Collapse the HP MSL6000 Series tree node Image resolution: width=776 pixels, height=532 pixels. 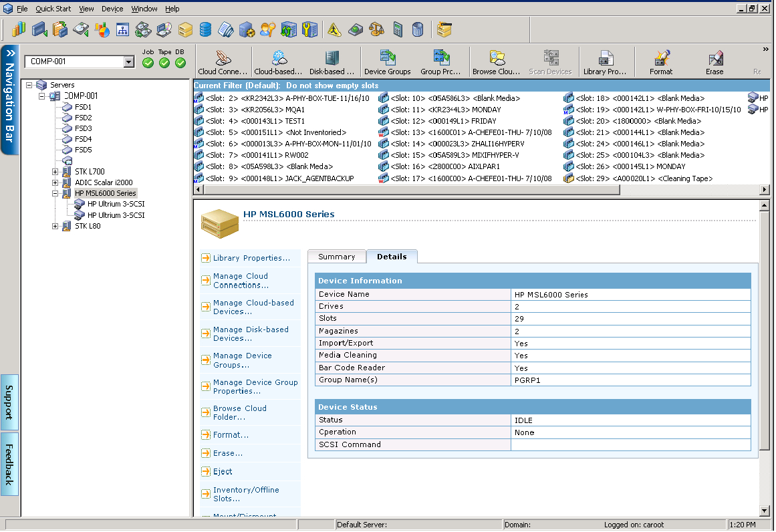click(55, 193)
